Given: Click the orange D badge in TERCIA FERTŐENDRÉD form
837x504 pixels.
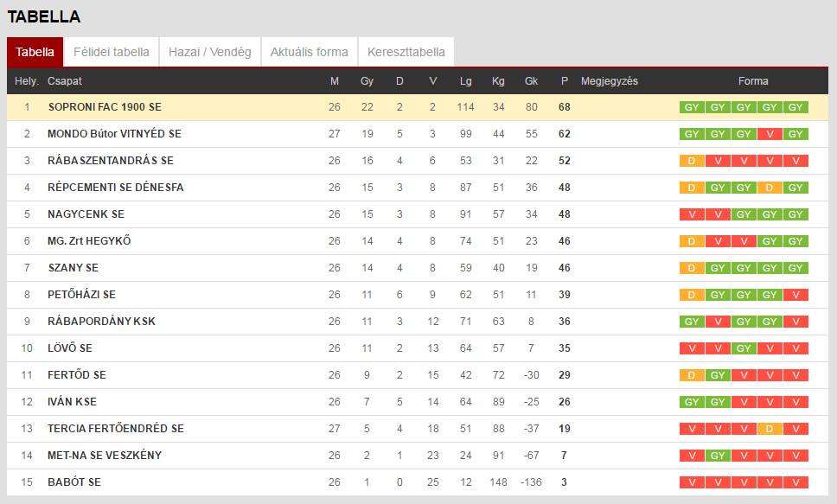Looking at the screenshot, I should pos(770,429).
